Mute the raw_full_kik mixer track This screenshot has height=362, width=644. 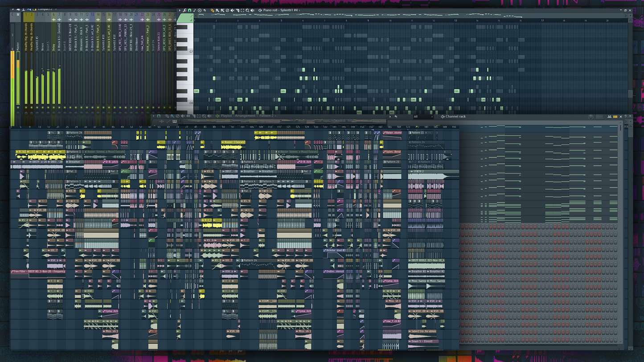click(x=143, y=107)
